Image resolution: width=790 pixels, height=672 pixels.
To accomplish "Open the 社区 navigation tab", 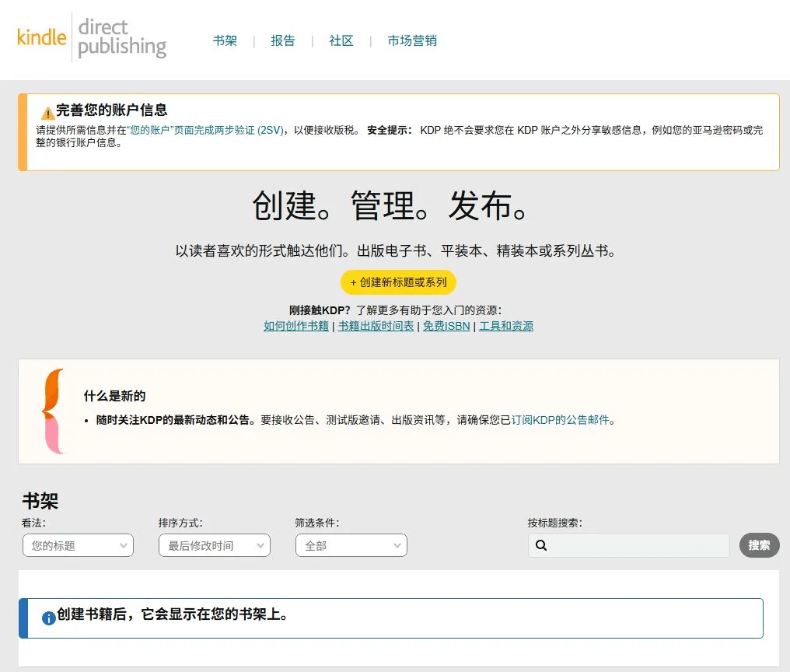I will click(341, 40).
